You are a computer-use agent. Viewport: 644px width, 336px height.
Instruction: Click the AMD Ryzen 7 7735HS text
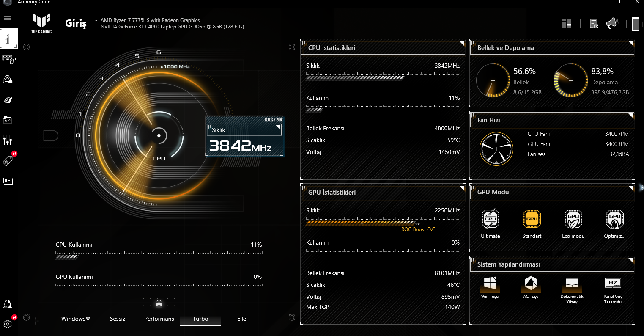[x=150, y=20]
